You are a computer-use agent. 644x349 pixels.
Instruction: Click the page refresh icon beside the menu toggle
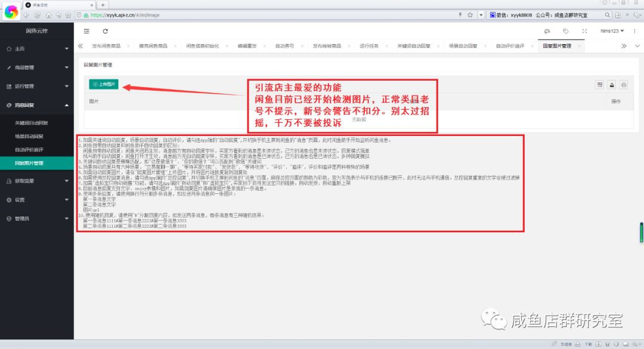[x=105, y=31]
